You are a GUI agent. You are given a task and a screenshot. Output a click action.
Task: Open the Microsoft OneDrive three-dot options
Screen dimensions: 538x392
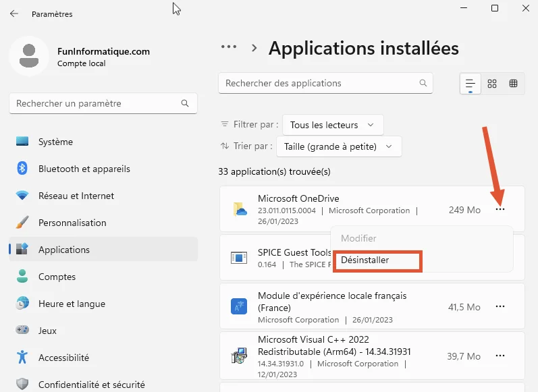pyautogui.click(x=500, y=210)
